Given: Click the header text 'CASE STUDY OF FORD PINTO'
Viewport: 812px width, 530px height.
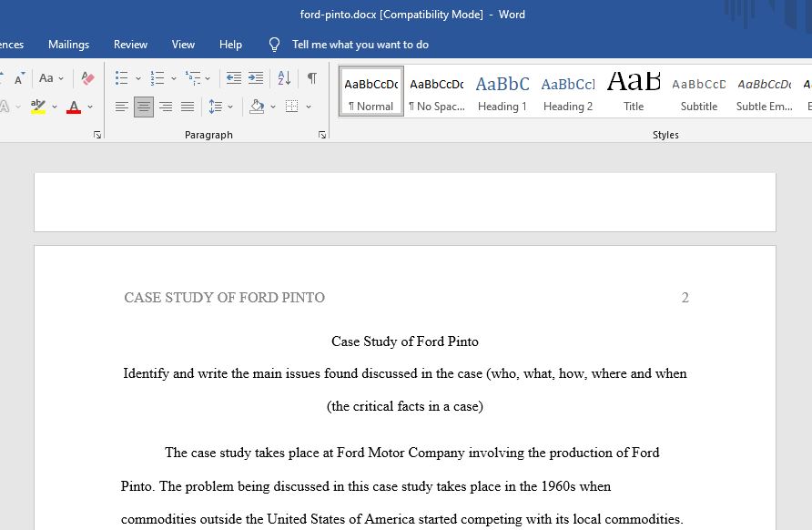Looking at the screenshot, I should pos(225,298).
